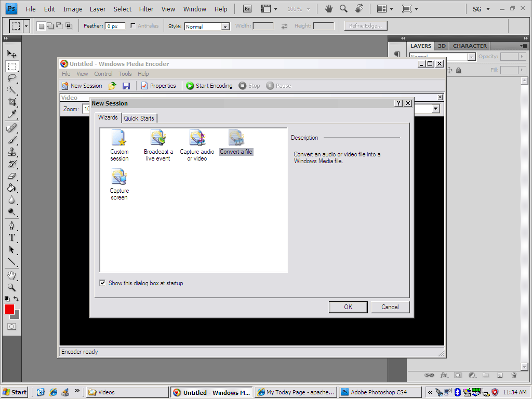Viewport: 532px width, 399px height.
Task: Select Intersect with selection mode
Action: coord(69,26)
